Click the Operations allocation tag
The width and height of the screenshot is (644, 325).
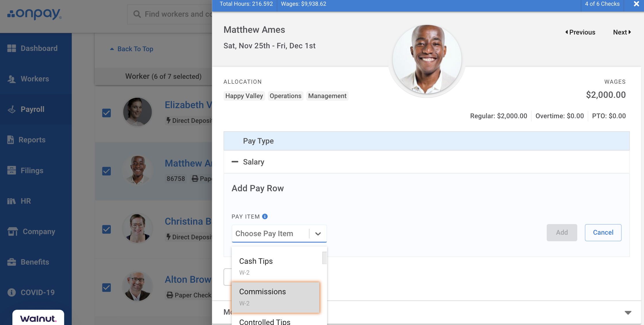tap(285, 96)
